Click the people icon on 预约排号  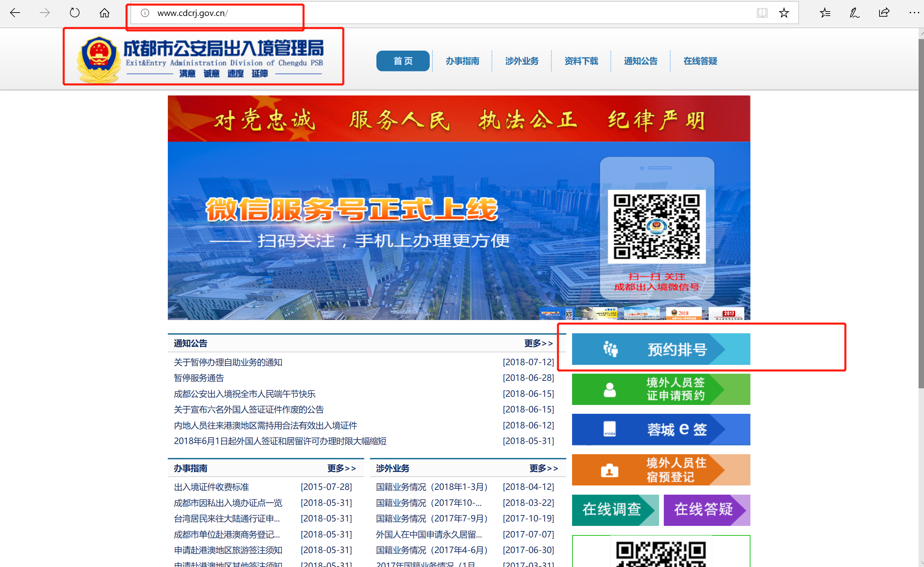(610, 349)
